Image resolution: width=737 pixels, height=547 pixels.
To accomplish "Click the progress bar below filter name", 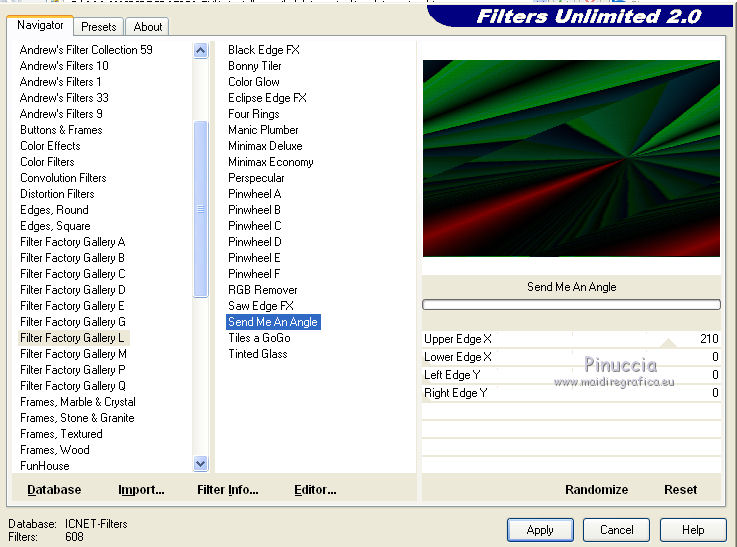I will tap(571, 305).
